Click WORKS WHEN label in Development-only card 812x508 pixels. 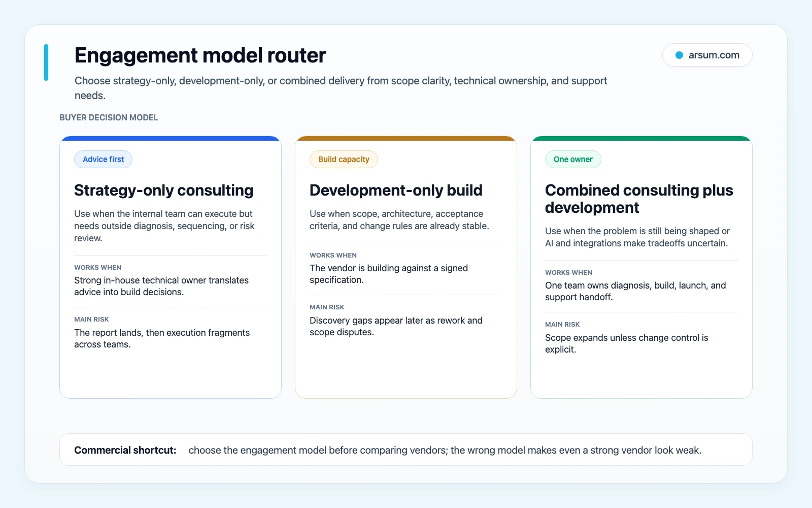(x=333, y=255)
